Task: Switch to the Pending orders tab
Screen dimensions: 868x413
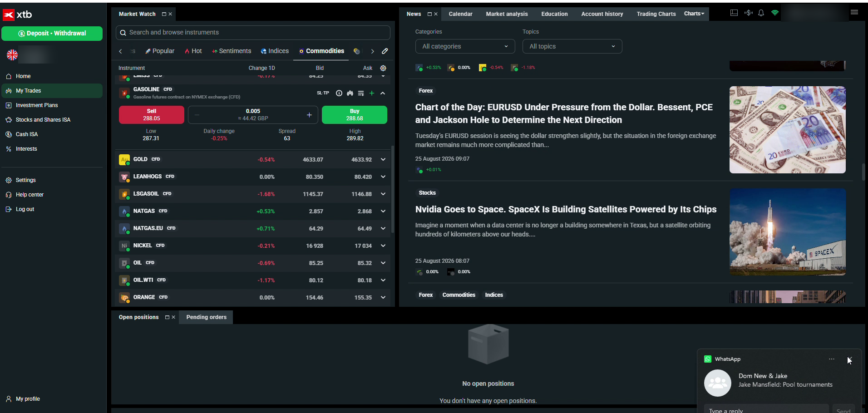Action: click(206, 317)
